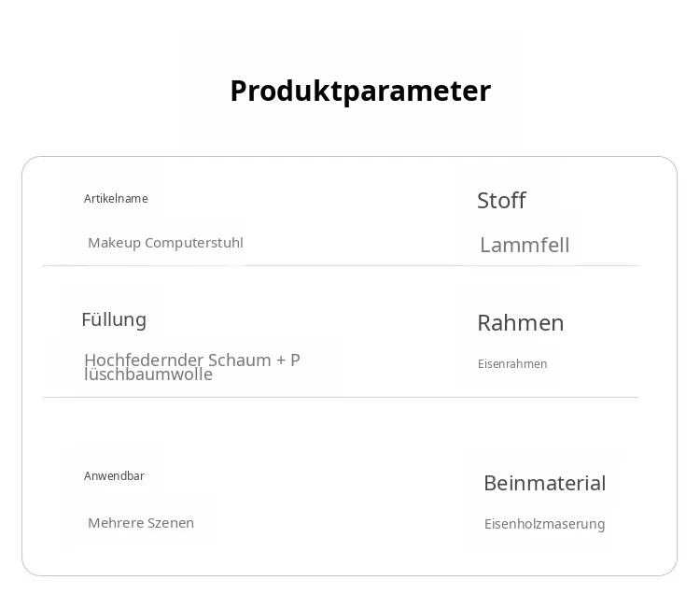Viewport: 700px width, 608px height.
Task: Select the Füllung label
Action: 114,319
